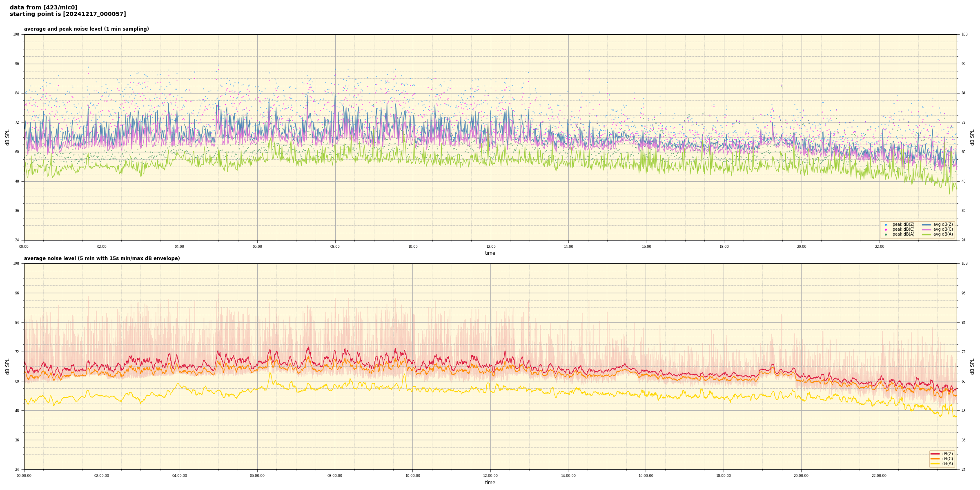
Task: Click the '15s min/max dB envelope' chart title
Action: click(x=102, y=258)
